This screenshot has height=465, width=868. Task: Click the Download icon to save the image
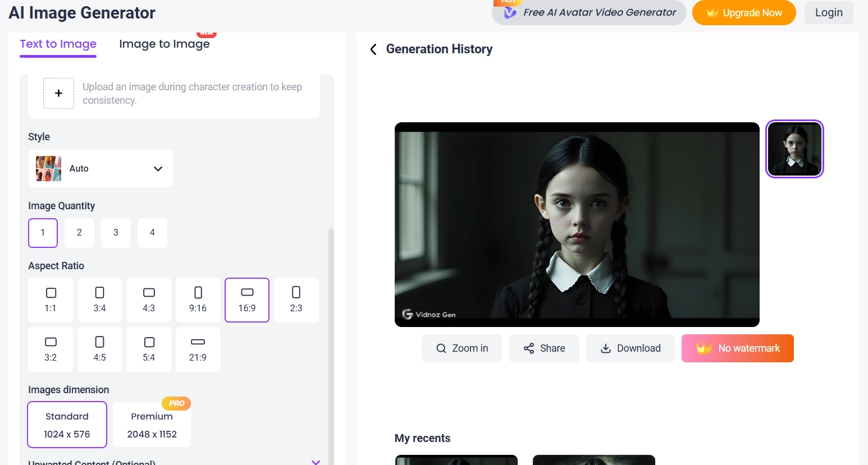(606, 348)
